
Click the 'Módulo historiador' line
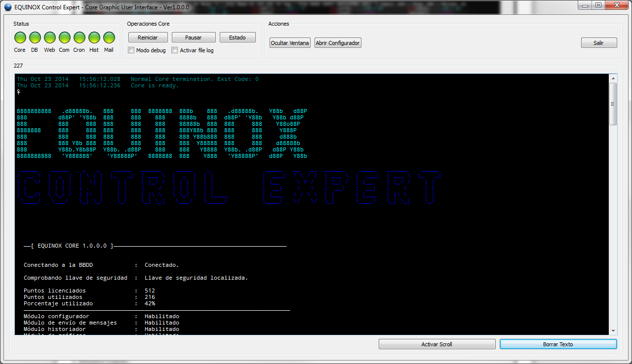(x=101, y=329)
